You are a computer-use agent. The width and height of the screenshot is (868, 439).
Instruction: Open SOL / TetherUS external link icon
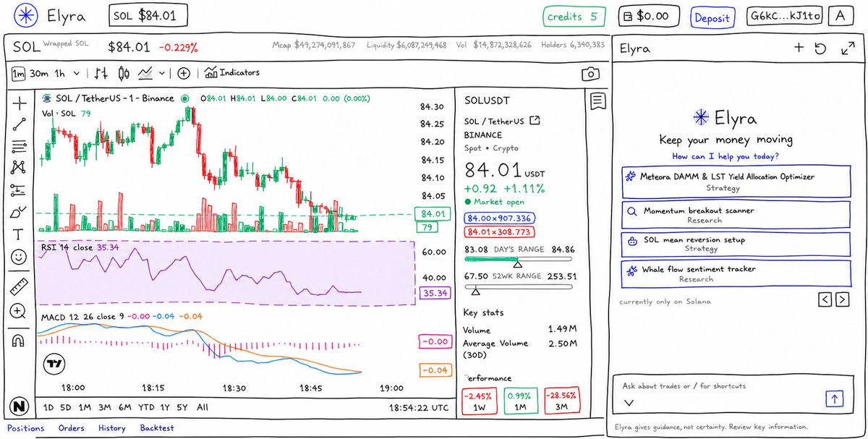(x=535, y=120)
